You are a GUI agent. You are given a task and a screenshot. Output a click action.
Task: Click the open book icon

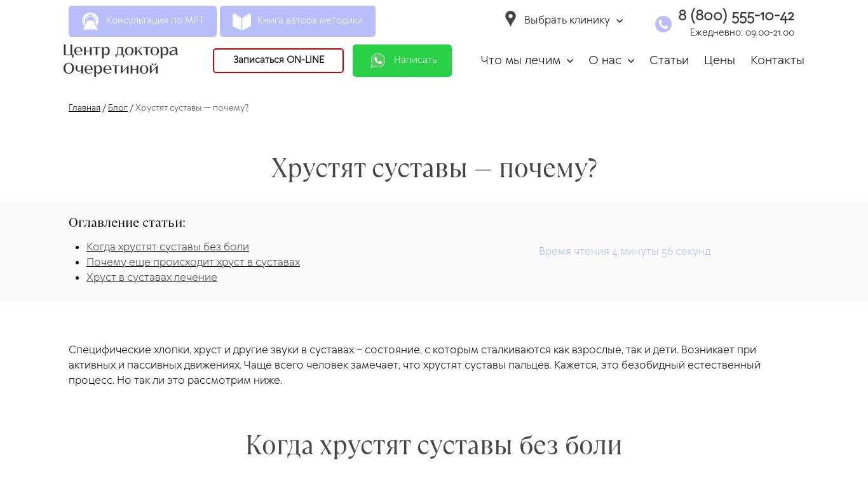click(241, 21)
